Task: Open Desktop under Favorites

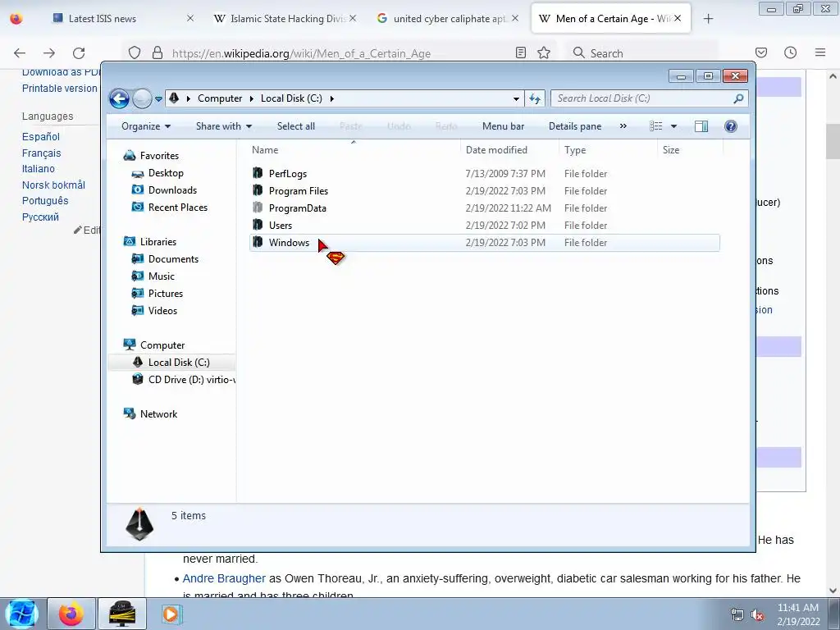Action: coord(166,173)
